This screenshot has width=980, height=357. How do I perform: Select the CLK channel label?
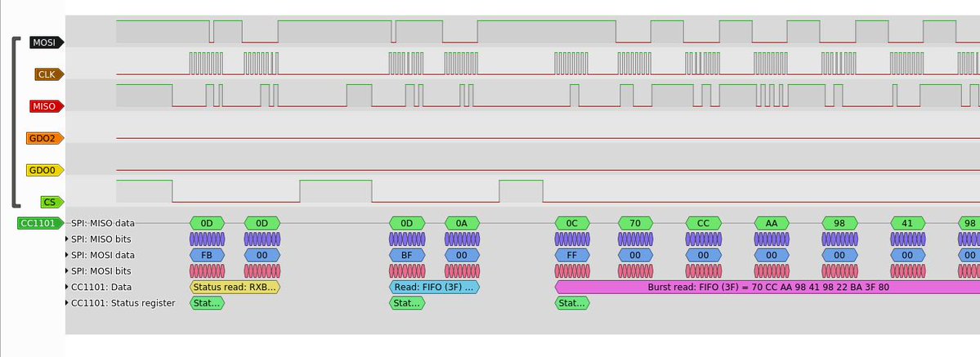[x=49, y=74]
